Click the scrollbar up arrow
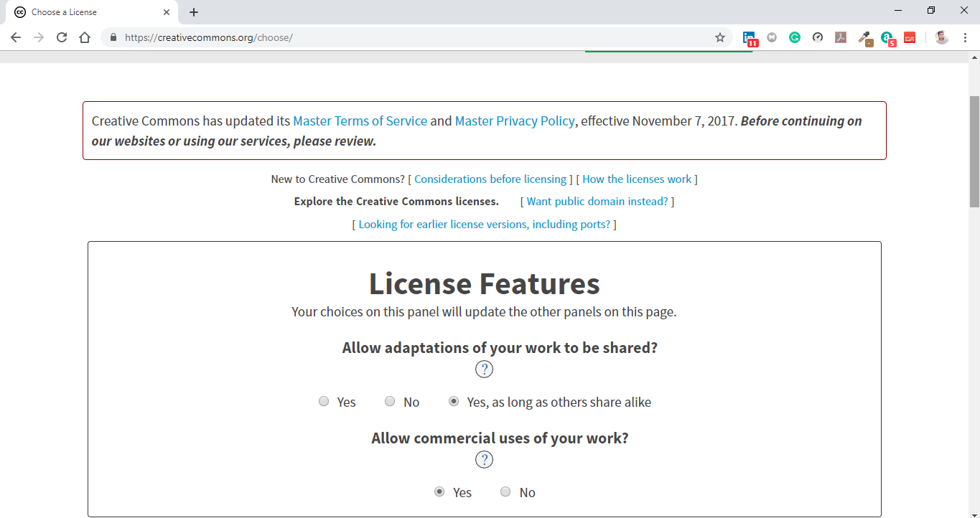The width and height of the screenshot is (980, 518). pyautogui.click(x=974, y=57)
